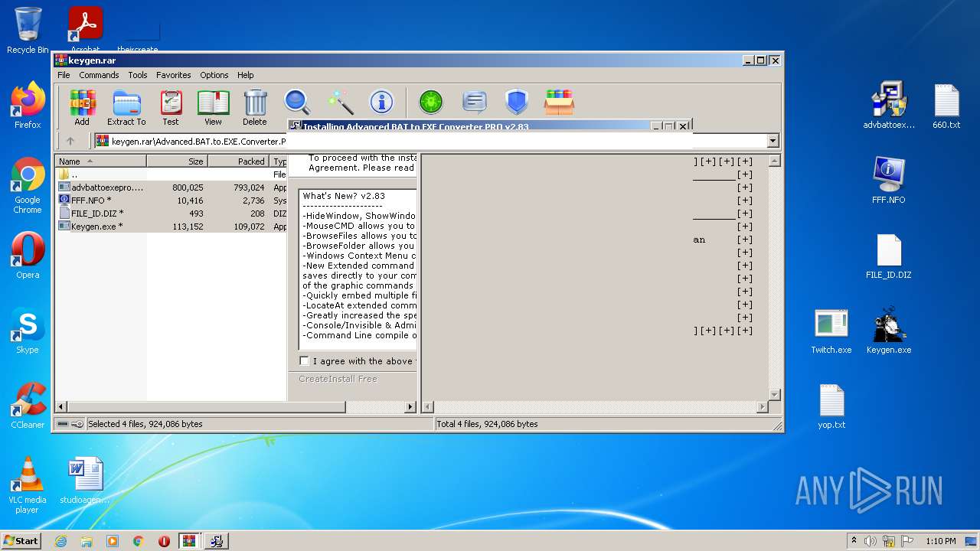This screenshot has width=980, height=551.
Task: Open Internet Explorer from taskbar
Action: (x=60, y=541)
